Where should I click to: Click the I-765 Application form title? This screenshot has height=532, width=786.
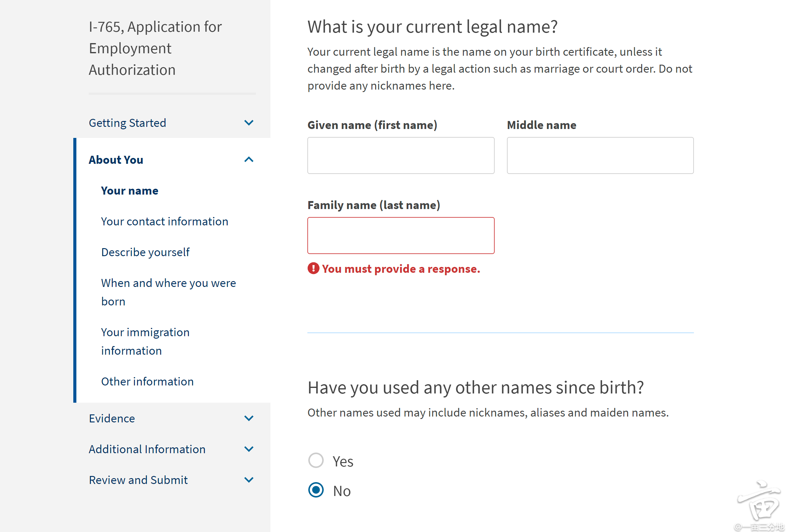[155, 48]
